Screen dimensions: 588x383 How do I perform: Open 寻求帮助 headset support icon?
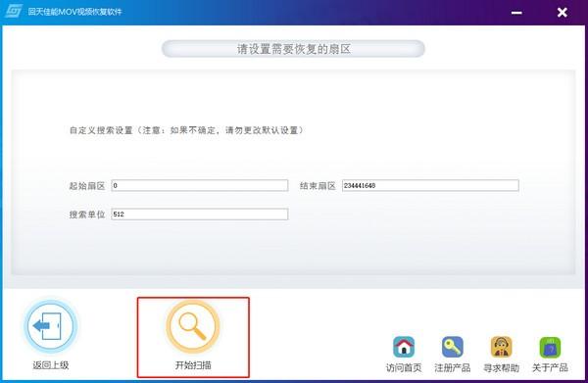[502, 347]
